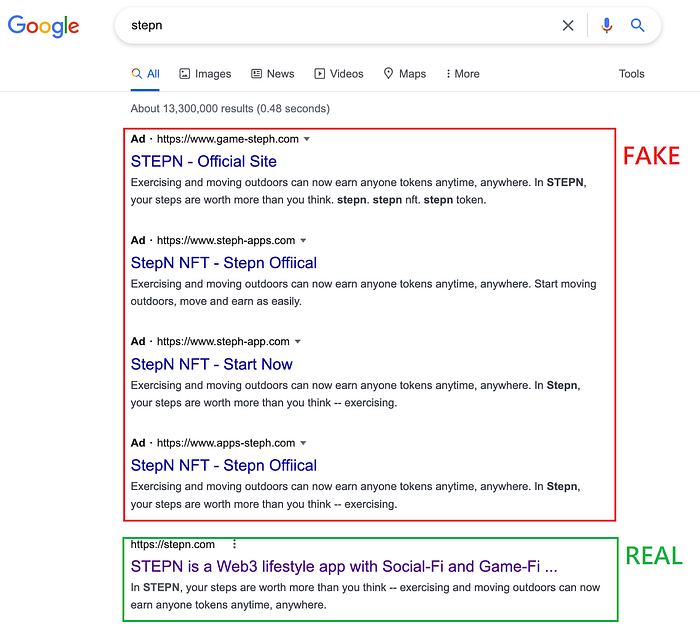Click the https://www.steph-app.com ad URL

223,342
